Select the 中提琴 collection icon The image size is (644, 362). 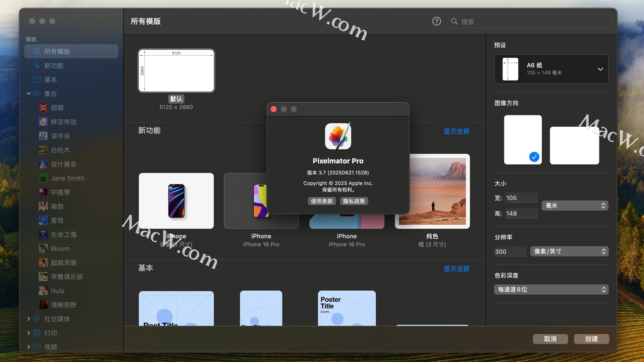click(43, 192)
